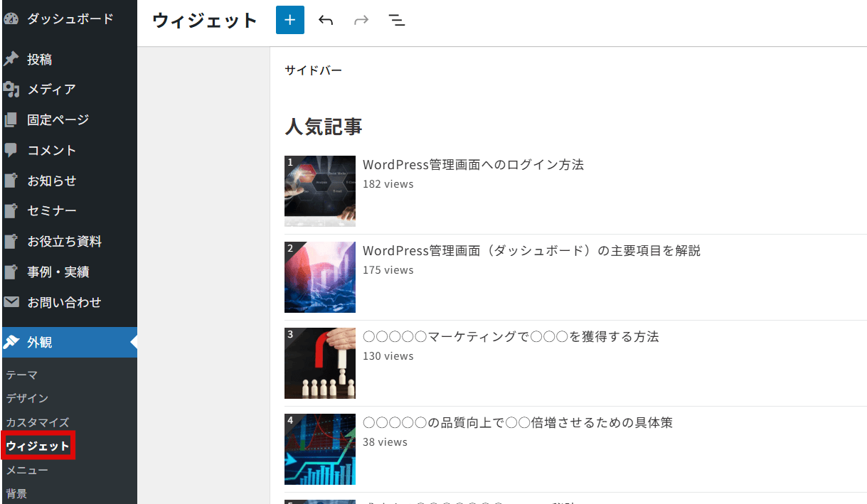The width and height of the screenshot is (867, 504).
Task: Click the お問い合わせ envelope icon
Action: (x=11, y=302)
